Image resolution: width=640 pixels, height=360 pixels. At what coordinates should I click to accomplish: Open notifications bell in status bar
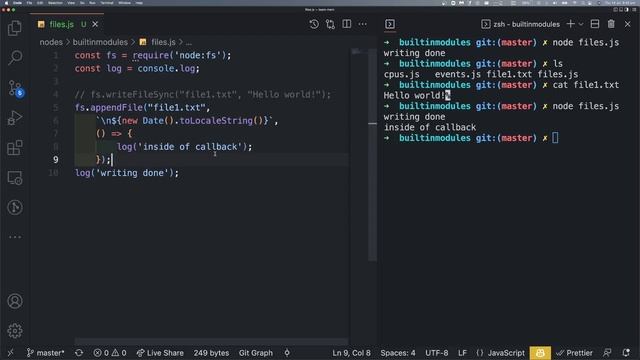(626, 353)
